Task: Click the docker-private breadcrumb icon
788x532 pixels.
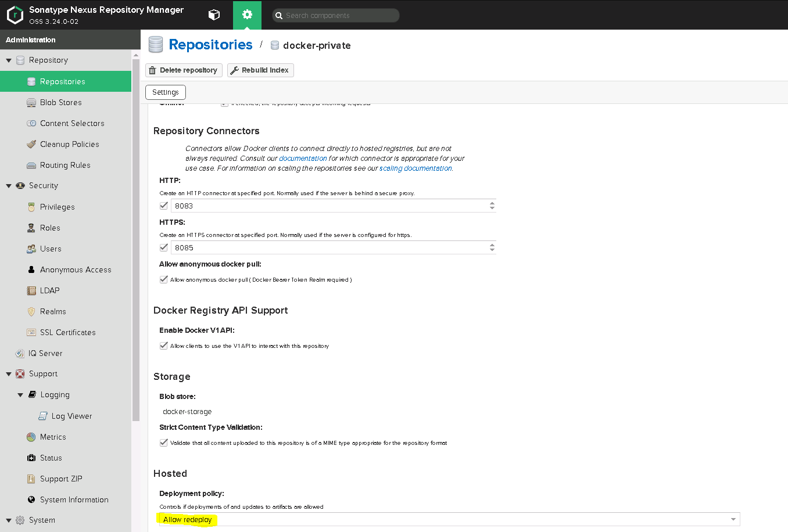Action: [275, 45]
